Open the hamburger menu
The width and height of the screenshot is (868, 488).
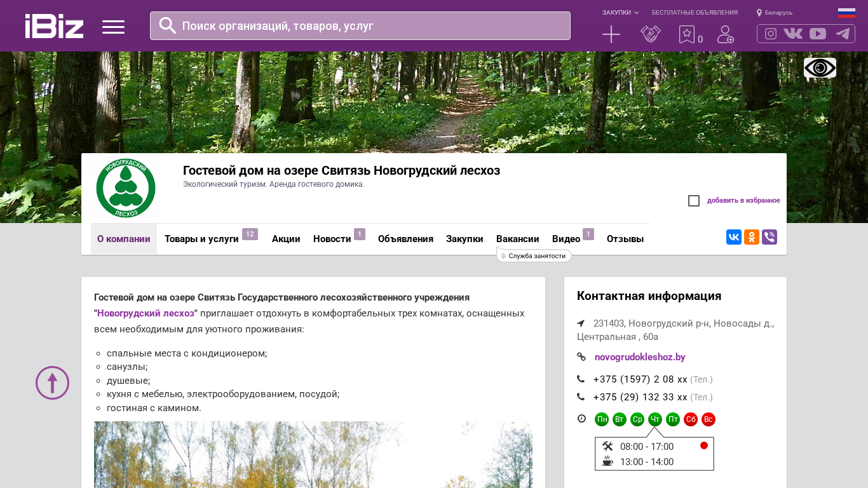(x=113, y=27)
